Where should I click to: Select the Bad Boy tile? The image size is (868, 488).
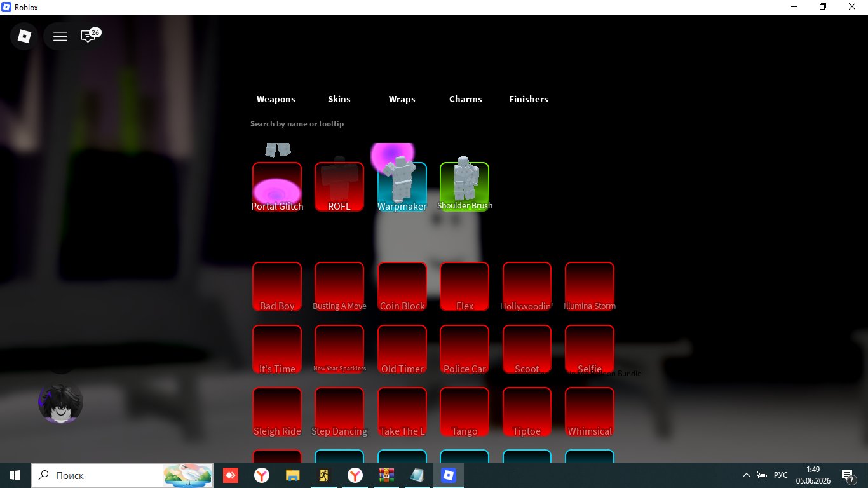(277, 287)
